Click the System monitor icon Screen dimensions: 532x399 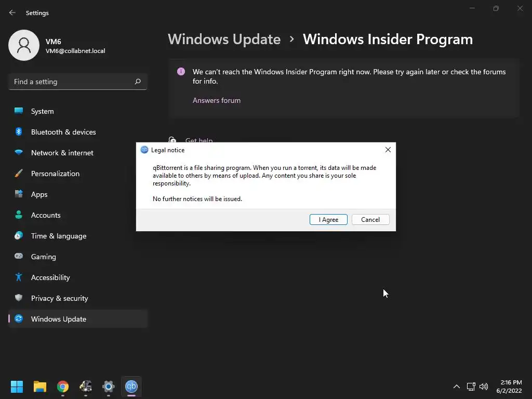coord(19,111)
